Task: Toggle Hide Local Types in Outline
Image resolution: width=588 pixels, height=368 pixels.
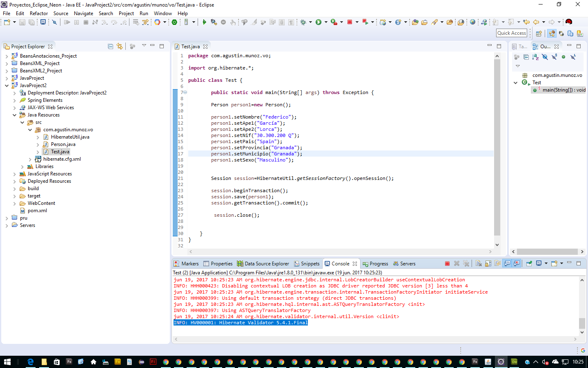Action: (x=573, y=57)
